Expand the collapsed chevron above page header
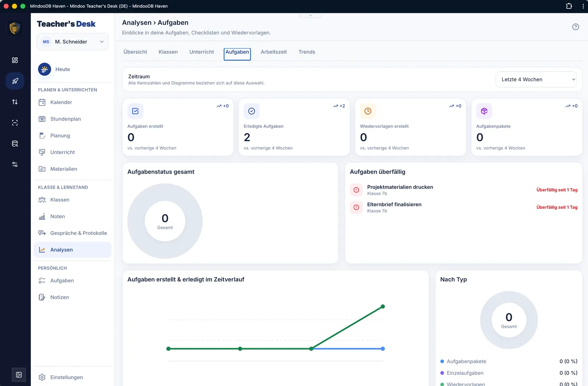Screen dimensions: 588x386 tap(310, 15)
